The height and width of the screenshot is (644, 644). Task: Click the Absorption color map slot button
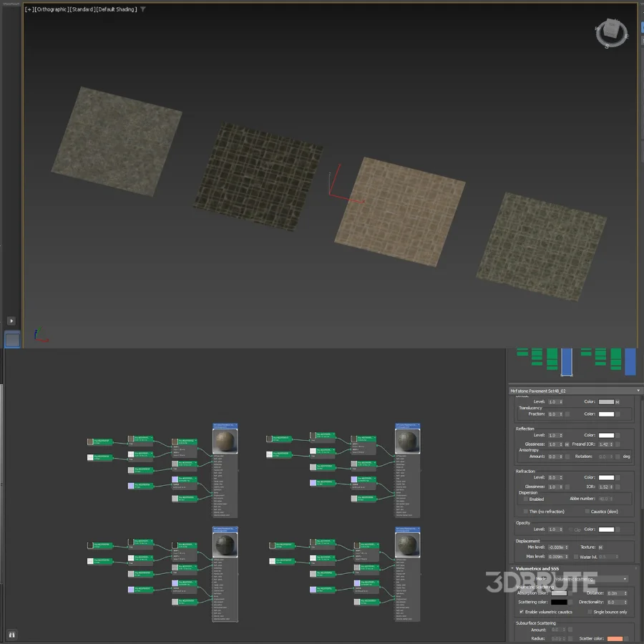click(570, 593)
